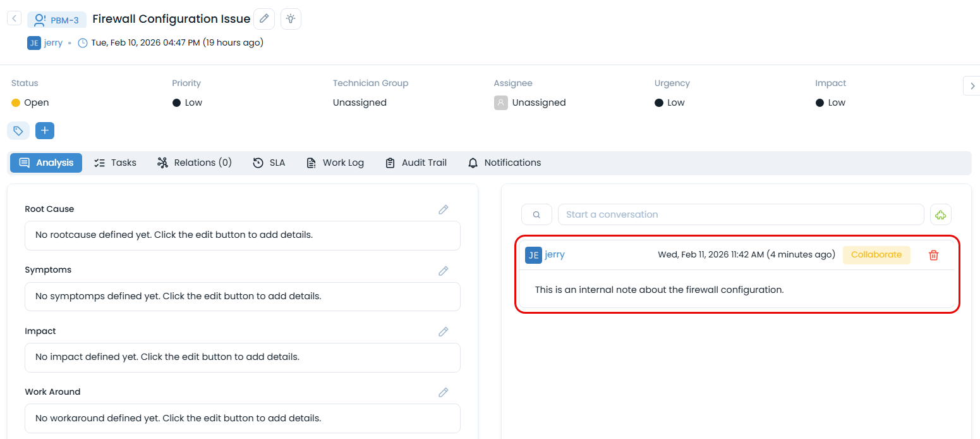Switch to the Tasks tab
The width and height of the screenshot is (980, 439).
coord(115,163)
